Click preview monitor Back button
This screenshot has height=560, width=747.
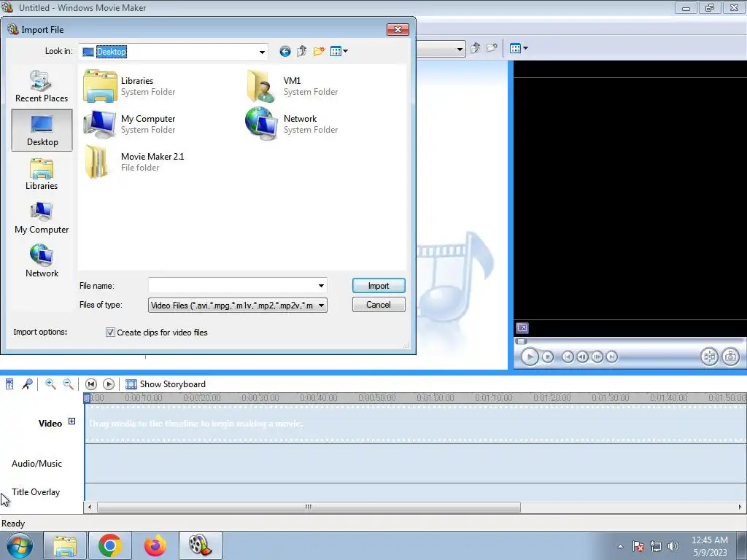[568, 357]
